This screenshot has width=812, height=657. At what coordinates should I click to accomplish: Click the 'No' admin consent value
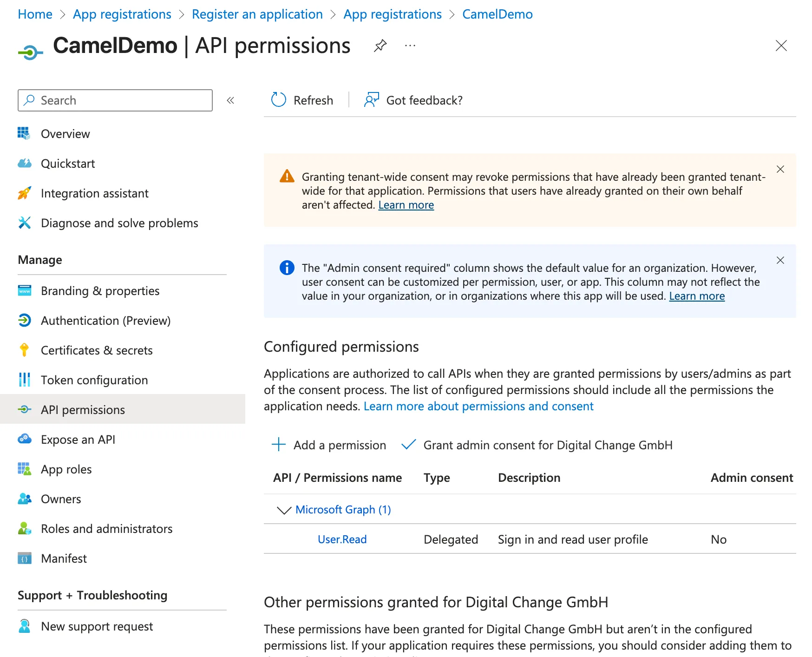click(x=718, y=539)
